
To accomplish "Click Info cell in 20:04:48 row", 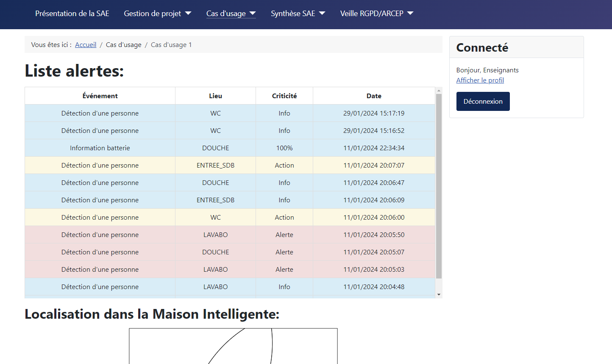I will coord(284,287).
